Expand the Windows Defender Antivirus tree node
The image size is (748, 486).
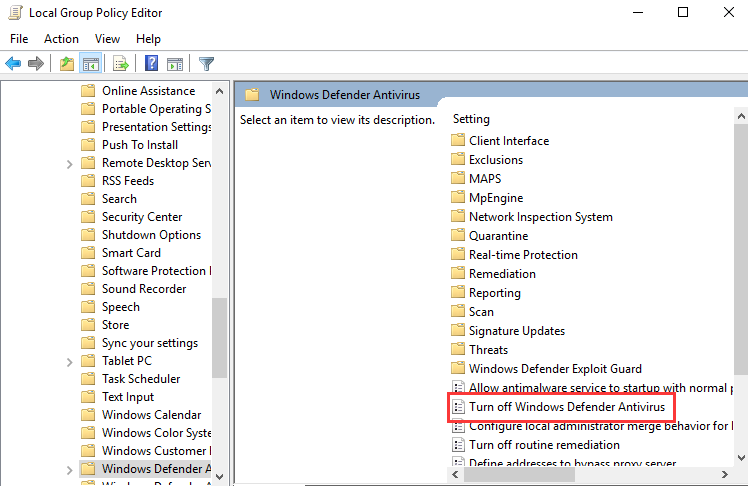tap(70, 470)
